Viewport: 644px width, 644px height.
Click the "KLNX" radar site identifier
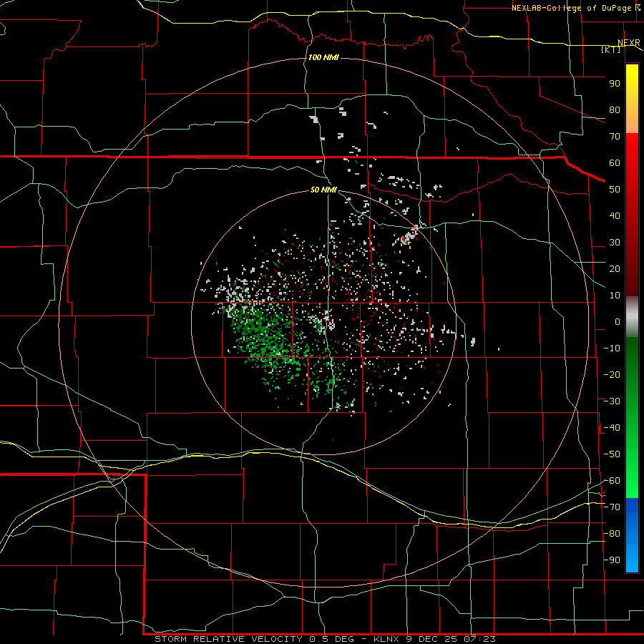coord(386,639)
